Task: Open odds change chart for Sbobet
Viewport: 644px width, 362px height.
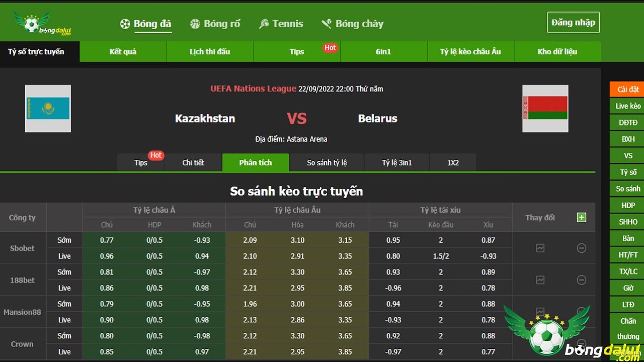Action: [540, 248]
